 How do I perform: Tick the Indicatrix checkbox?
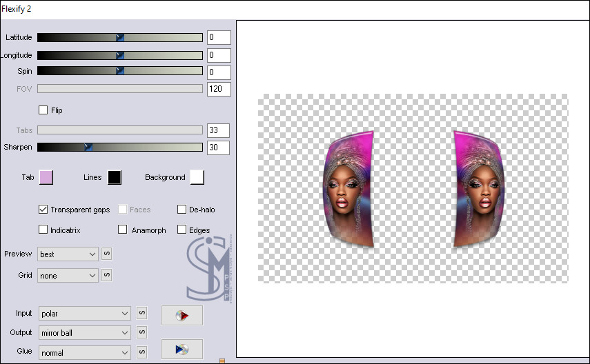[43, 230]
